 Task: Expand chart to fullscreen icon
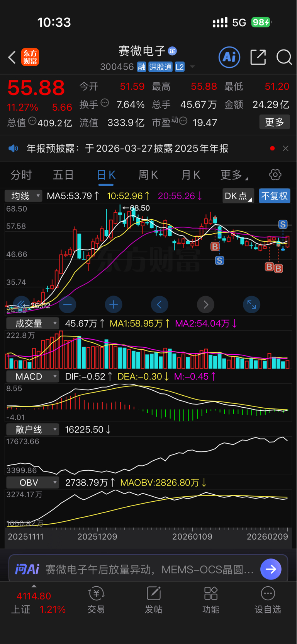(x=252, y=305)
